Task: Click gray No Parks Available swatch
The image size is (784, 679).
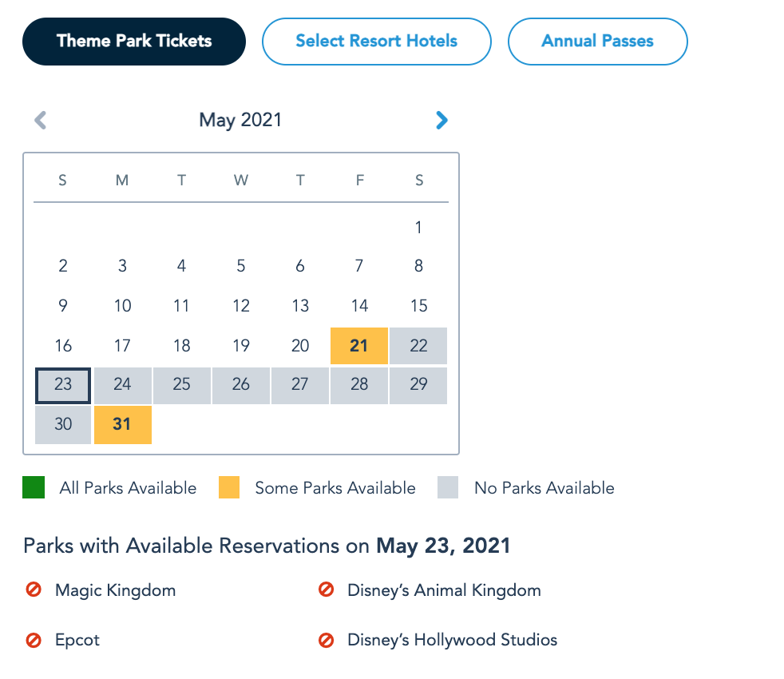Action: pos(448,487)
